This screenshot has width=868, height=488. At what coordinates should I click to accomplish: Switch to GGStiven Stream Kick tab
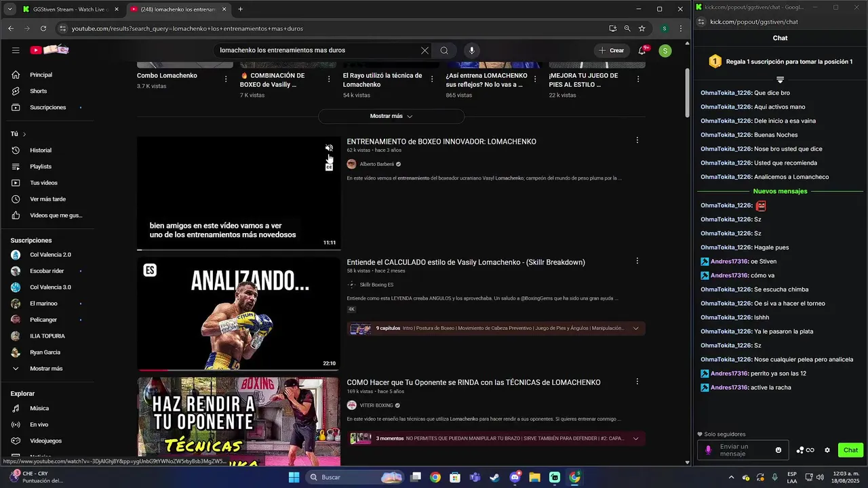(71, 9)
